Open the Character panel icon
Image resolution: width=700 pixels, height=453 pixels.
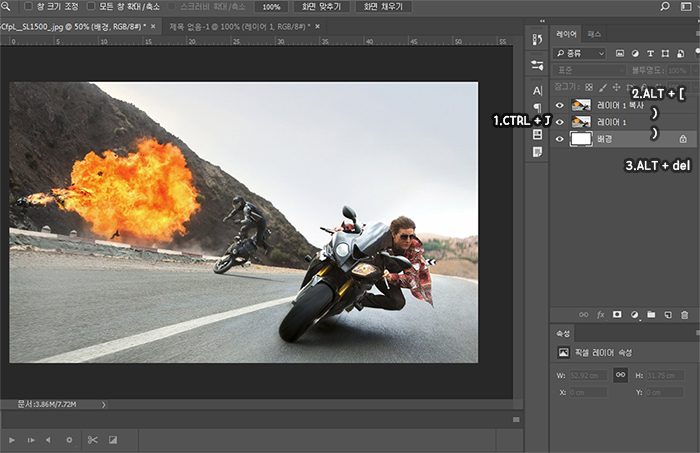click(x=538, y=91)
